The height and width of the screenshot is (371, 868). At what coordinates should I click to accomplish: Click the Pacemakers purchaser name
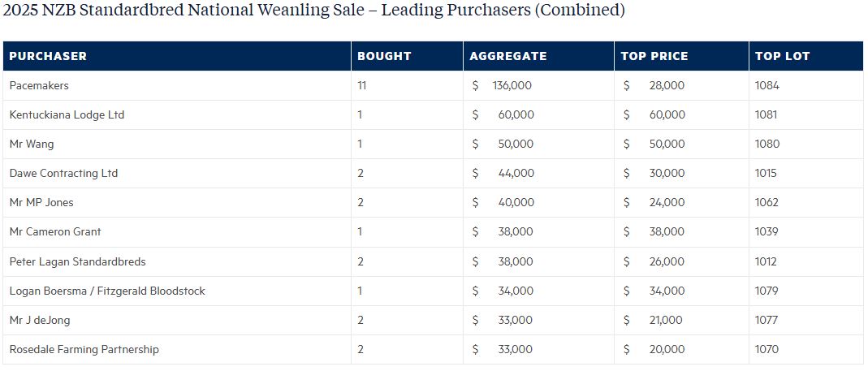click(39, 85)
